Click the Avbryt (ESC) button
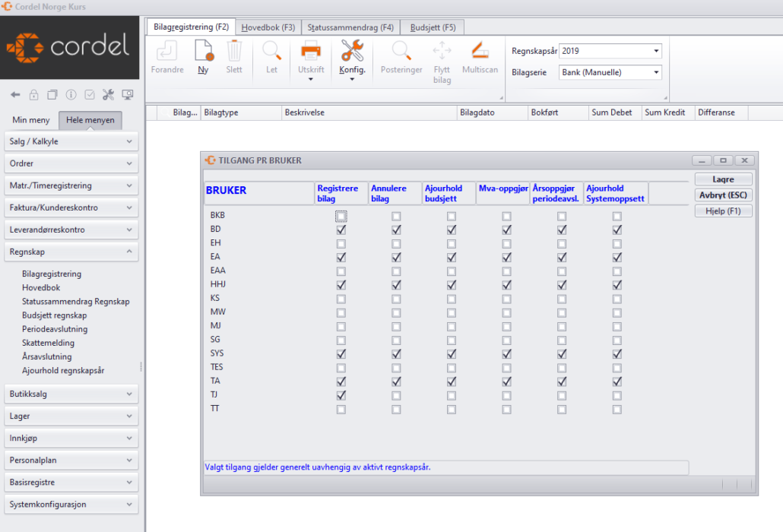This screenshot has height=532, width=783. tap(723, 195)
